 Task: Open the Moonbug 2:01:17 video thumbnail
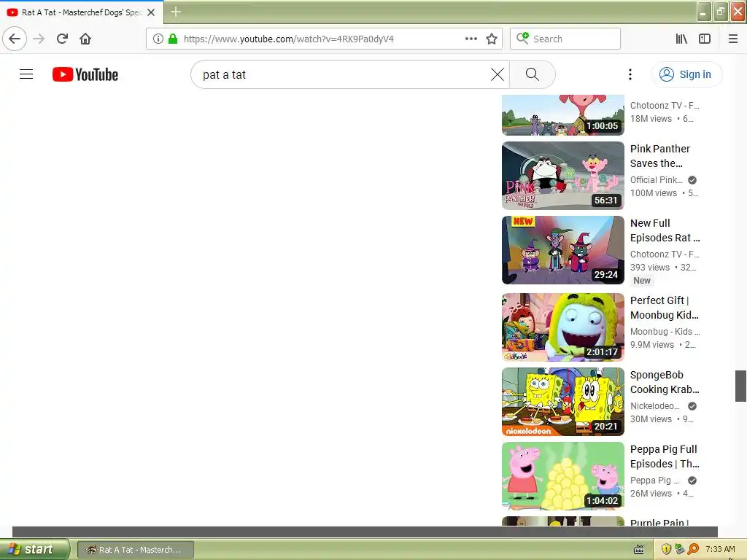[562, 327]
